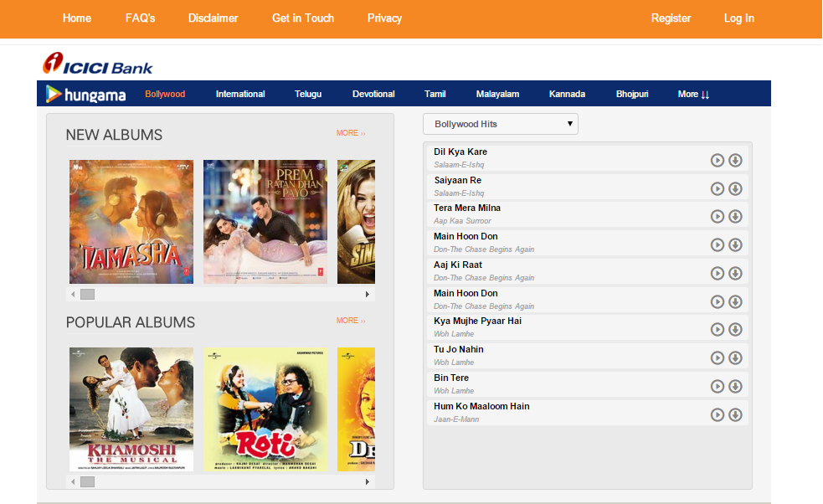
Task: Download the song Dil Kya Kare
Action: 735,160
